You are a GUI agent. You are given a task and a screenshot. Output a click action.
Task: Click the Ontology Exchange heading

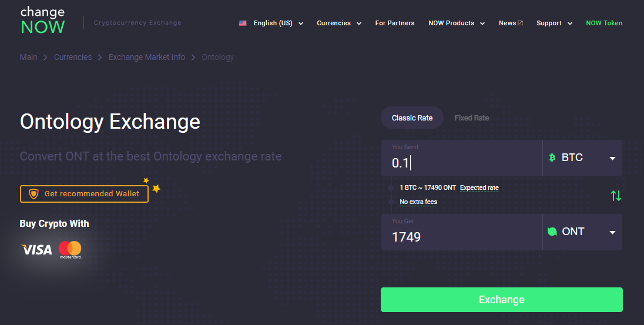coord(110,122)
